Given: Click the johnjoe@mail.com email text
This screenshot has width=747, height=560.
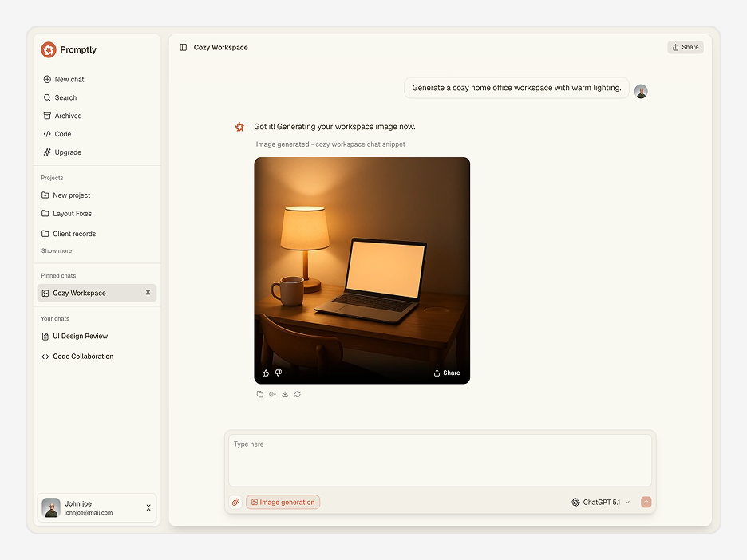Looking at the screenshot, I should point(89,513).
